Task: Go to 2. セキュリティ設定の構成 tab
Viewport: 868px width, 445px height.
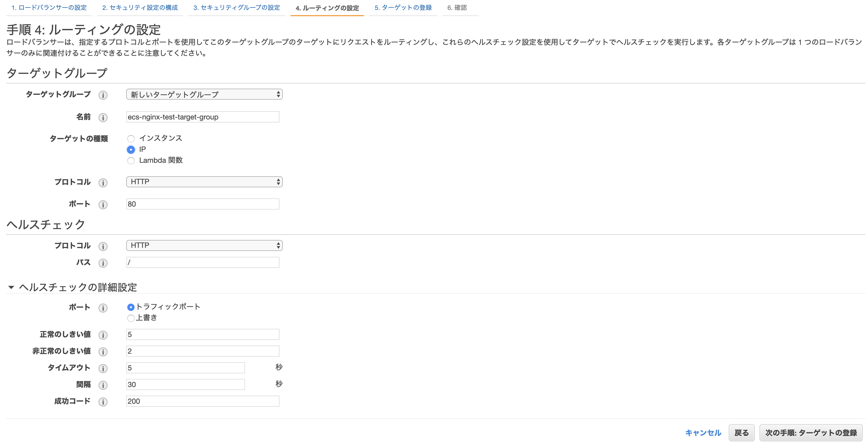Action: (x=140, y=8)
